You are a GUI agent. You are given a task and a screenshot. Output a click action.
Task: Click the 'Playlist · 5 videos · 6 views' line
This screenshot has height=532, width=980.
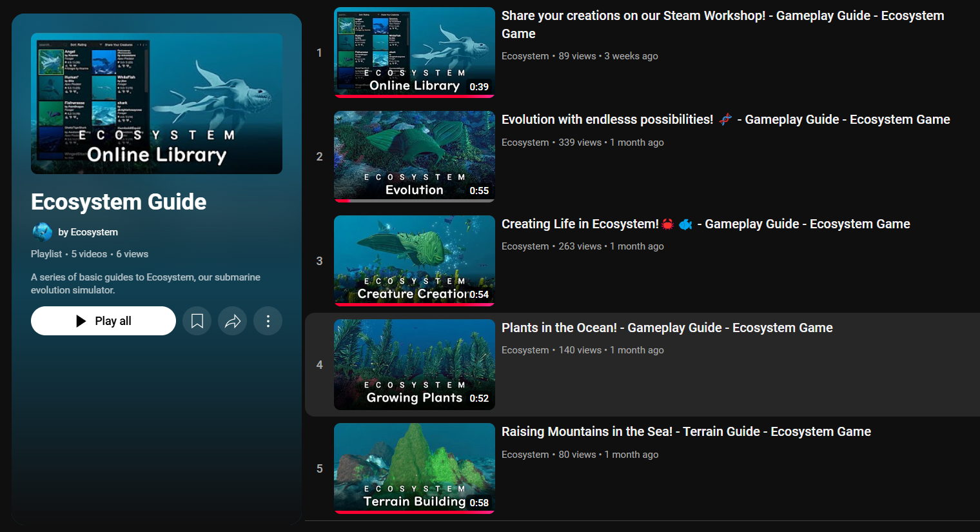click(90, 254)
